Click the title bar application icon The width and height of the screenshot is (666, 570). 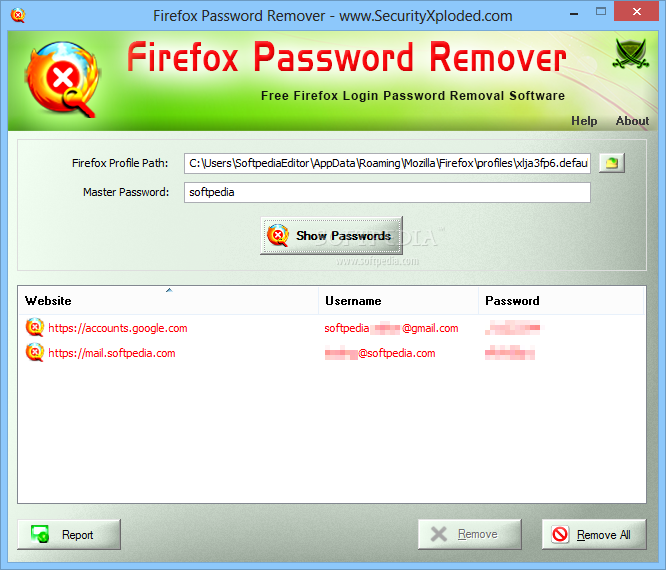coord(18,15)
